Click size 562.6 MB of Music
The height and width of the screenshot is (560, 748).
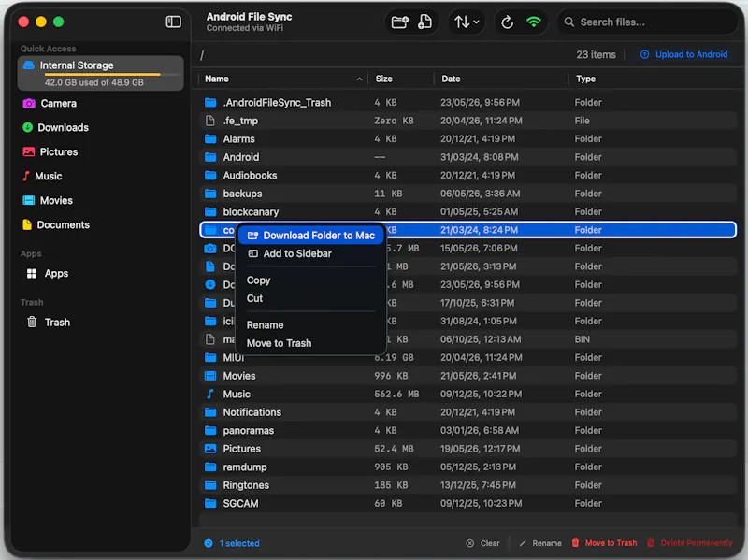coord(396,394)
